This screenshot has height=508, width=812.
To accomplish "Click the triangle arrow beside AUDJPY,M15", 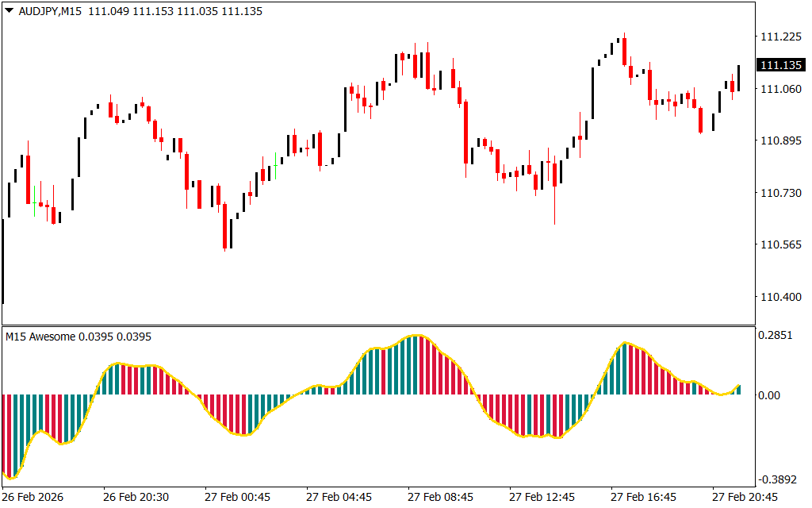I will 10,12.
